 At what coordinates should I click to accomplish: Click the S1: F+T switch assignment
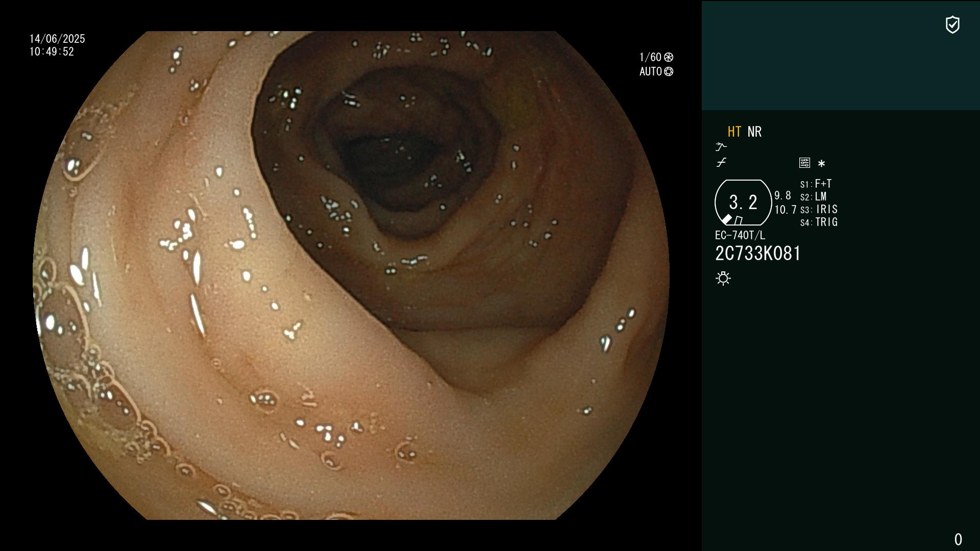pyautogui.click(x=816, y=184)
